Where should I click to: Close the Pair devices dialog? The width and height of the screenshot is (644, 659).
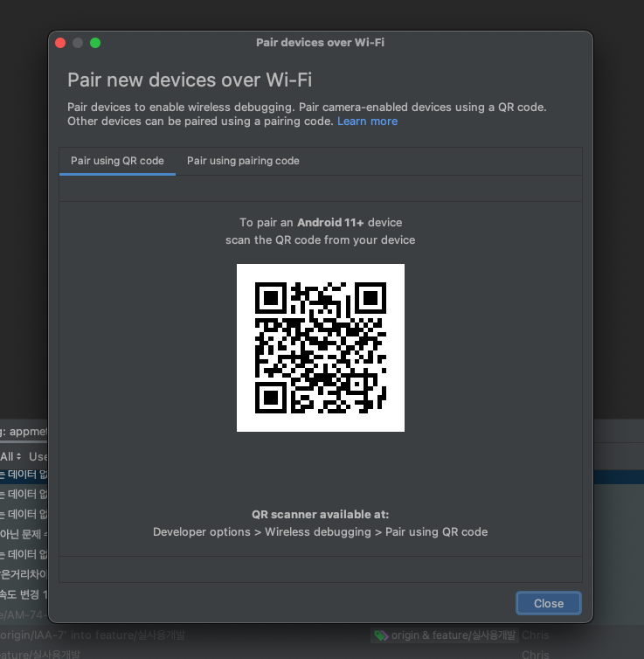tap(548, 603)
